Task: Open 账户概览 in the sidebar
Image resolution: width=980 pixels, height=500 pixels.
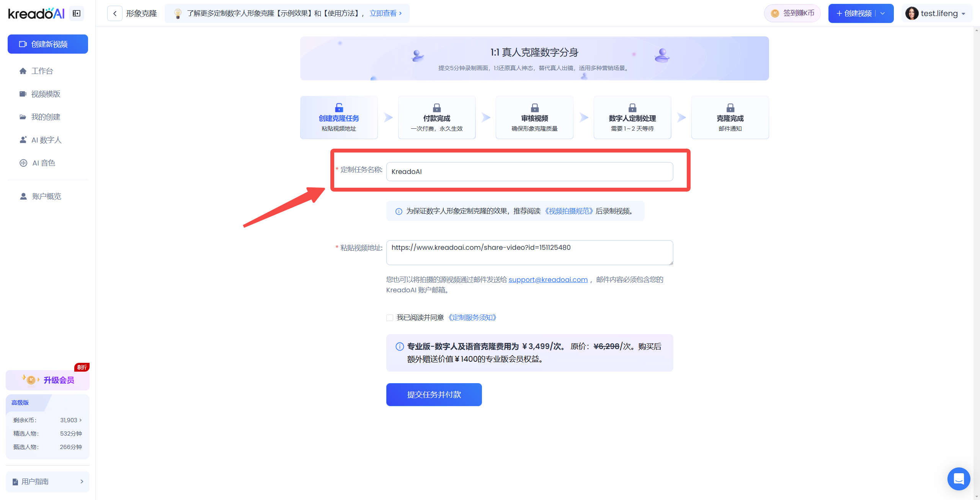Action: 46,196
